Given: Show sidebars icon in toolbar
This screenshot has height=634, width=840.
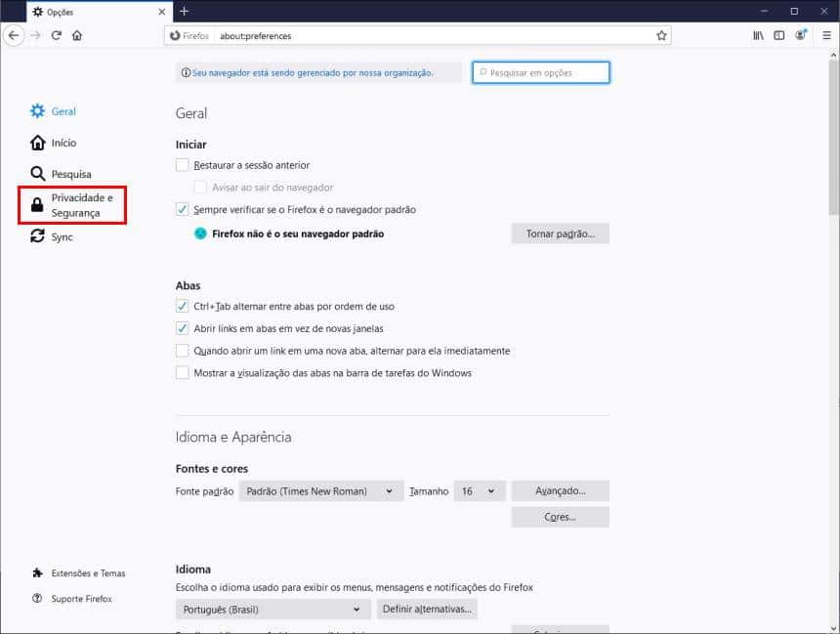Looking at the screenshot, I should pos(778,36).
